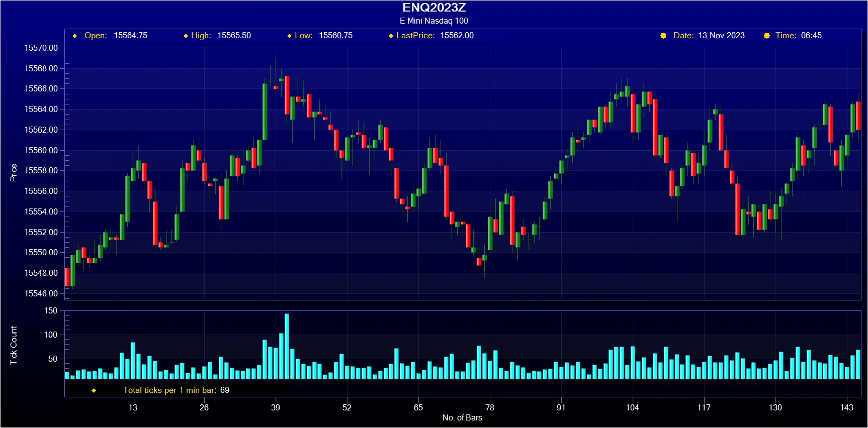Click bar number 65 on x-axis
This screenshot has width=868, height=428.
[418, 407]
